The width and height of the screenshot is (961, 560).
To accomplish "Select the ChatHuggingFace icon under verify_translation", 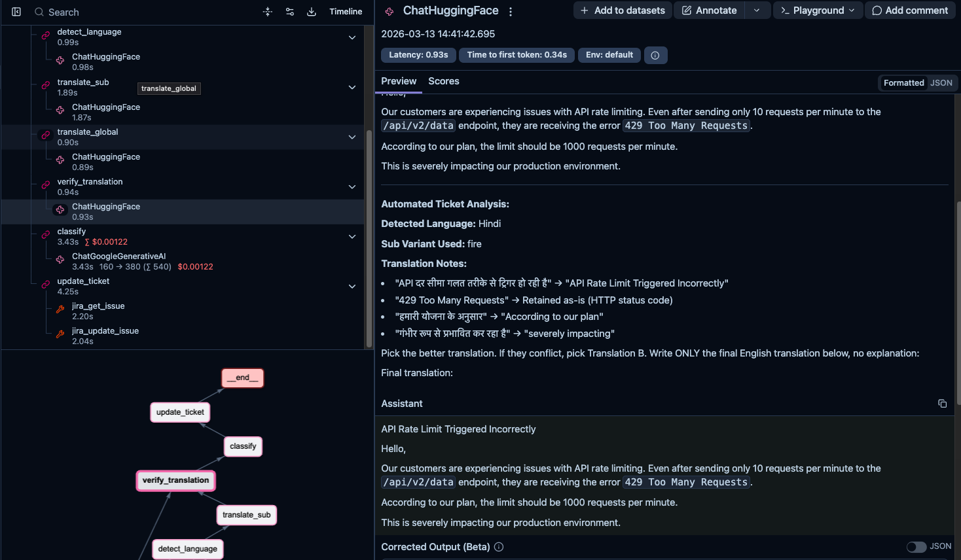I will (x=60, y=209).
